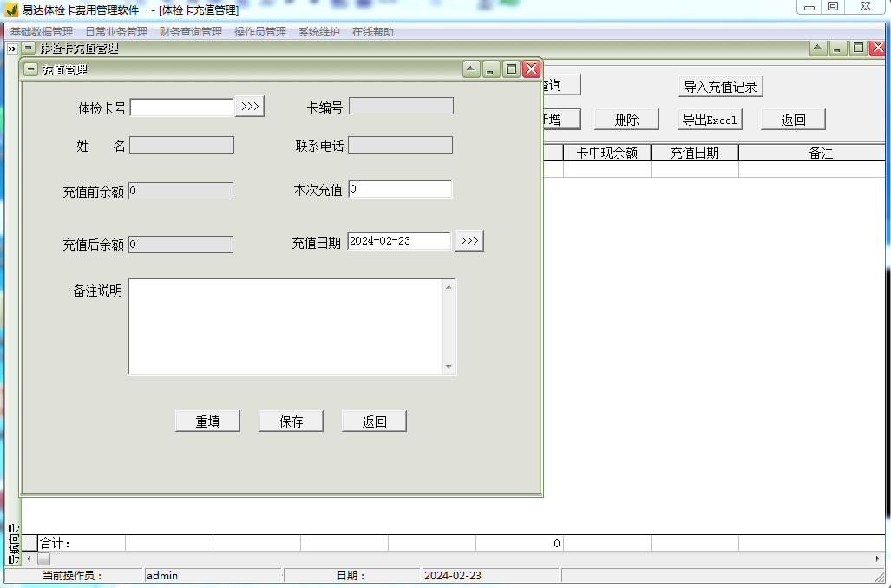Click 体检卡充值管理 window system menu icon
891x588 pixels.
coord(29,48)
